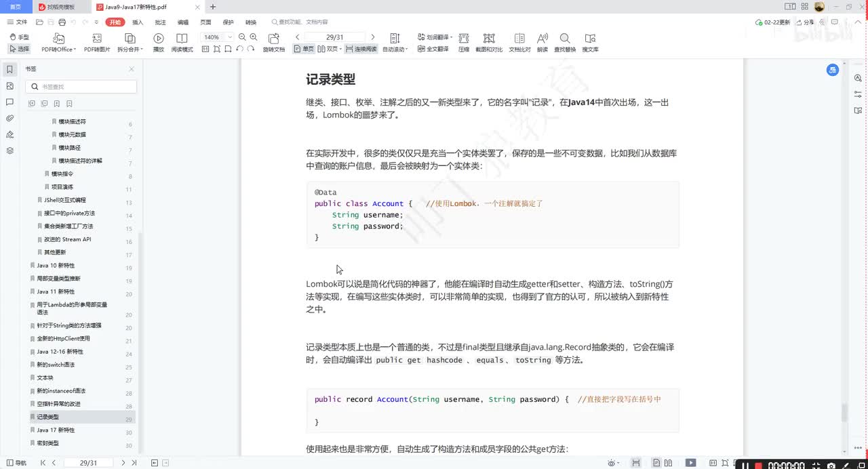Click 全文翻译 full text translation
This screenshot has height=469, width=868.
433,49
